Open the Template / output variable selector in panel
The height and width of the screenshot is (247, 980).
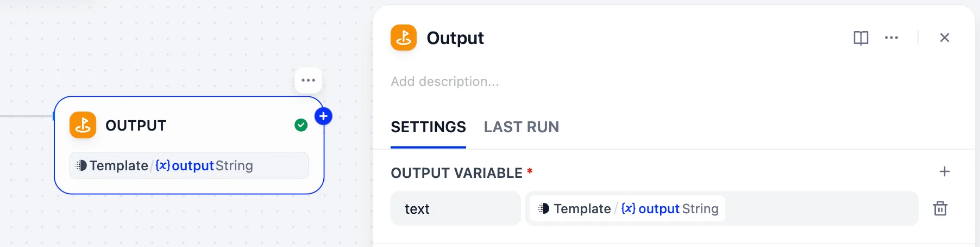pyautogui.click(x=627, y=208)
